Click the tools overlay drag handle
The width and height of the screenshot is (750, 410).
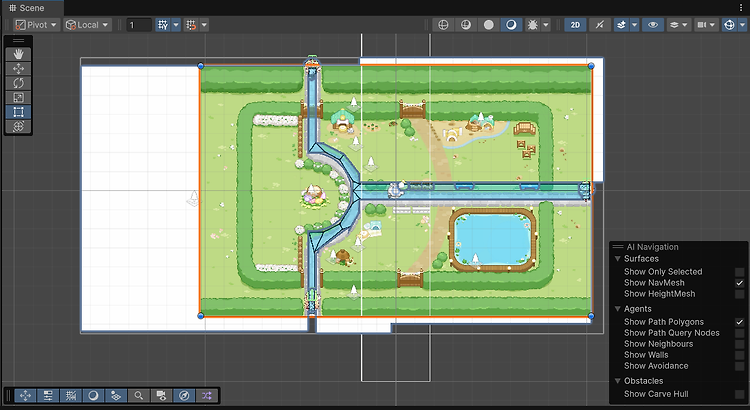click(x=18, y=41)
